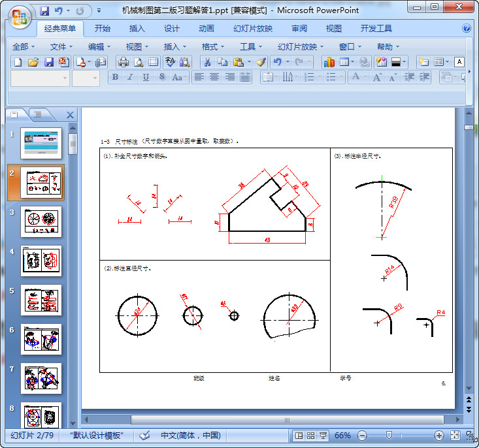Click the Paste clipboard icon

tap(238, 62)
